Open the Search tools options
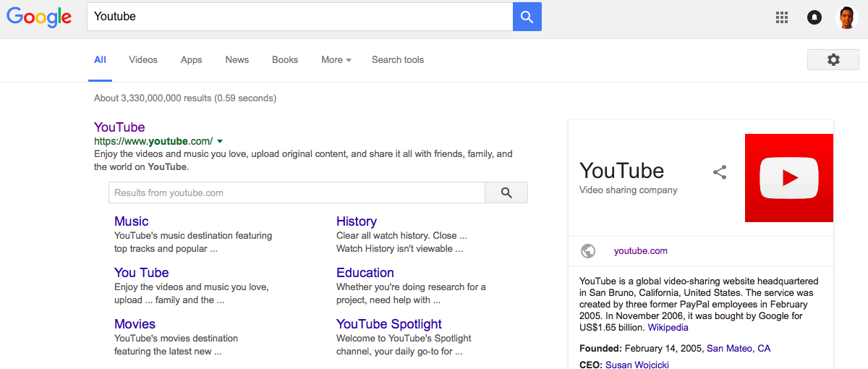Viewport: 868px width, 369px height. tap(398, 60)
